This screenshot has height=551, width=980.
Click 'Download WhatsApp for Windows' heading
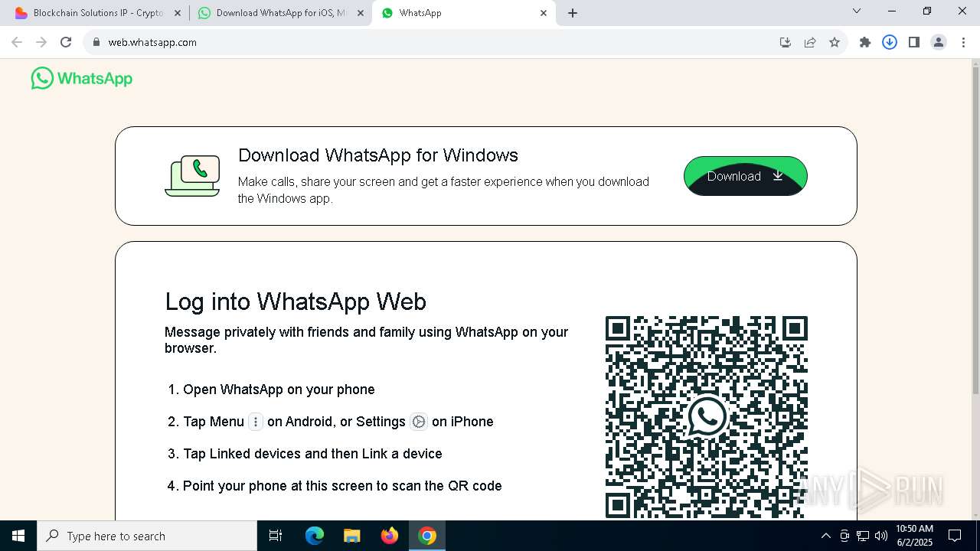378,155
